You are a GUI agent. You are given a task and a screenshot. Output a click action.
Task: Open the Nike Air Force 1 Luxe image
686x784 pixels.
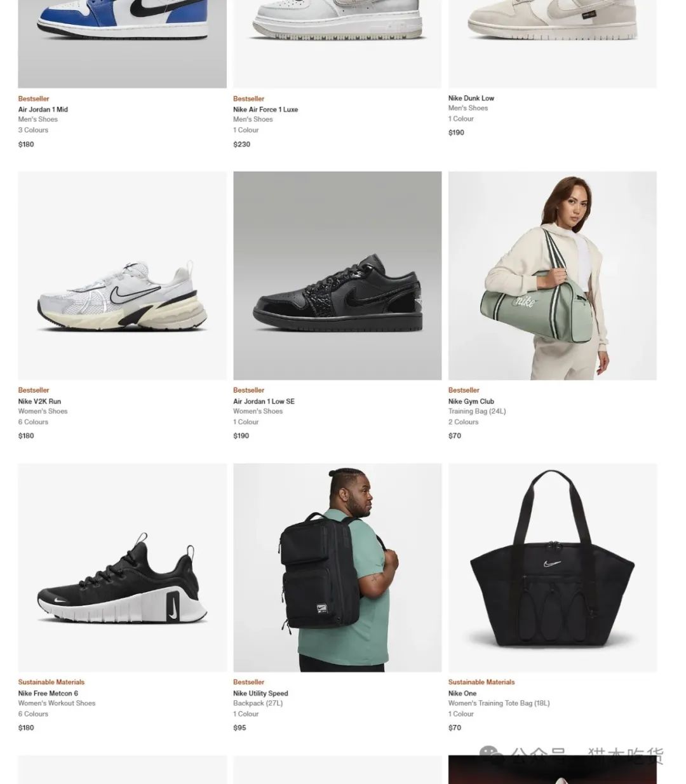click(337, 44)
